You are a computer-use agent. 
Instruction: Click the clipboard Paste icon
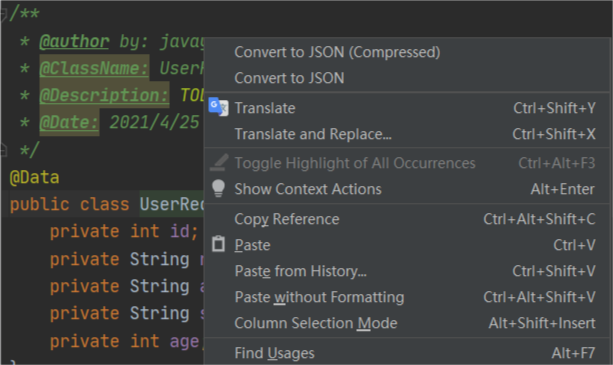[x=218, y=244]
